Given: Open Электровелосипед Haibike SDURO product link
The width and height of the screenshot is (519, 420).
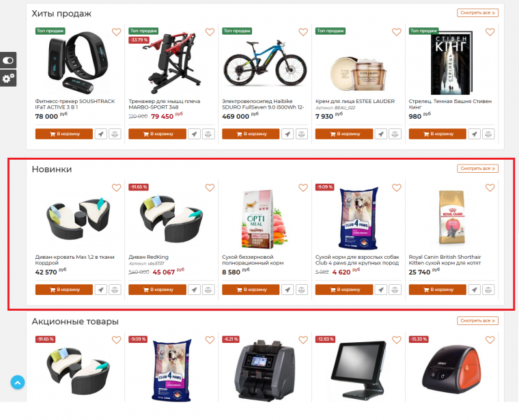Looking at the screenshot, I should (x=263, y=104).
